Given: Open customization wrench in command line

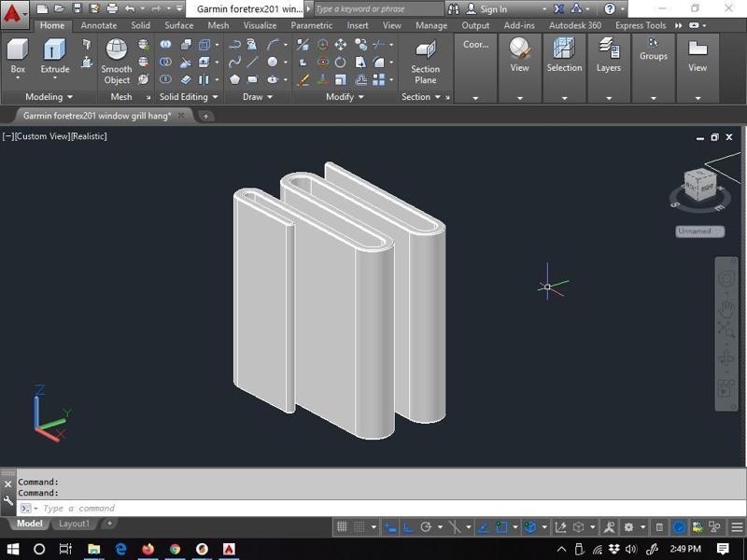Looking at the screenshot, I should click(x=8, y=500).
